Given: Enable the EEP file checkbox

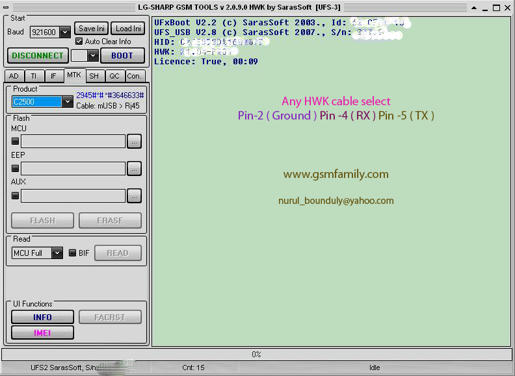Looking at the screenshot, I should pyautogui.click(x=15, y=168).
